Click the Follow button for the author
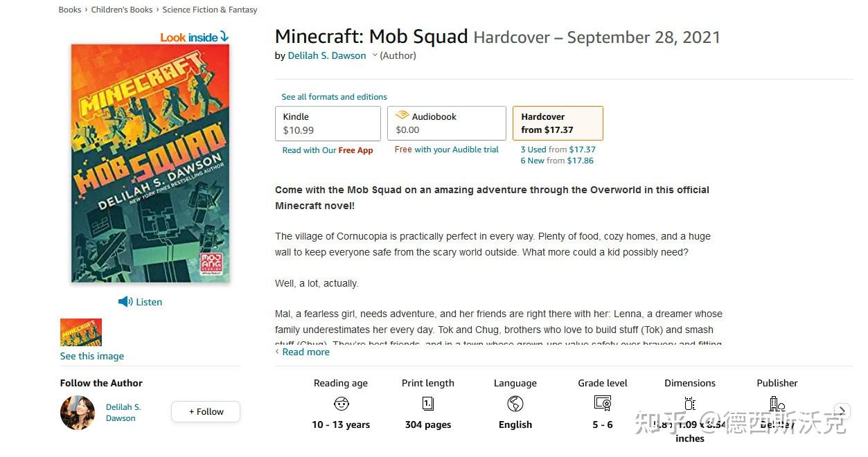868x457 pixels. point(205,411)
